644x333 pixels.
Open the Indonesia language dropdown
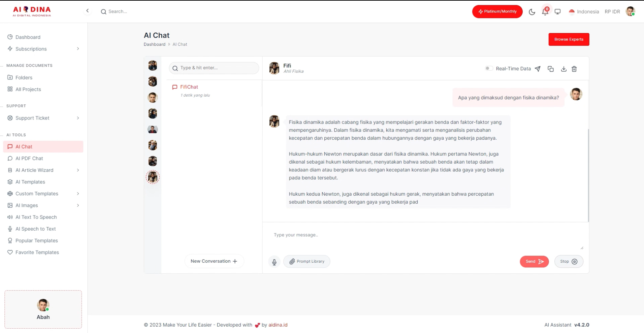click(584, 12)
